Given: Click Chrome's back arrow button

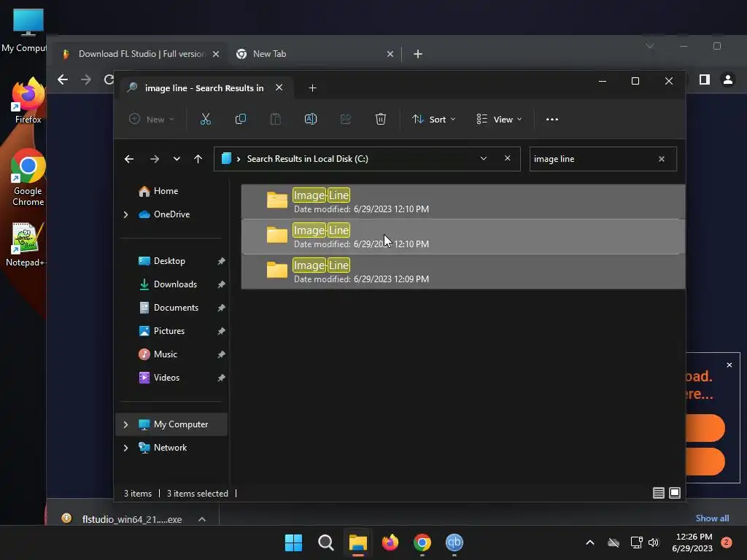Looking at the screenshot, I should 63,79.
